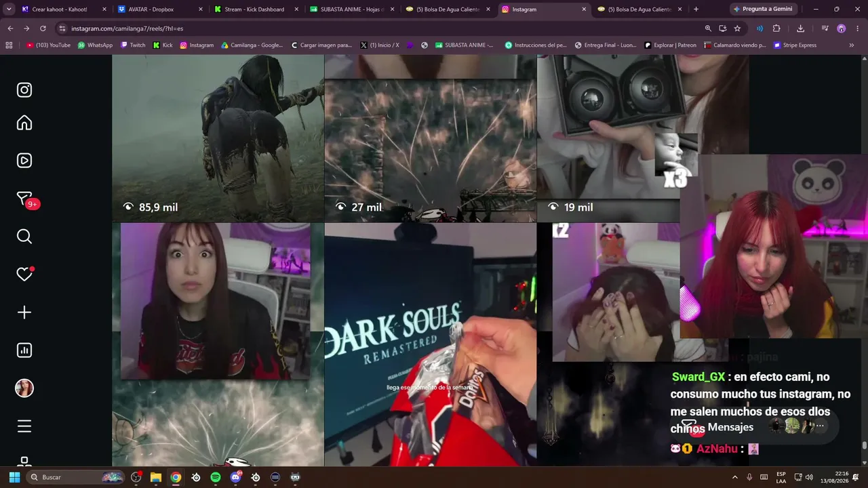Image resolution: width=868 pixels, height=488 pixels.
Task: Open the Reels section from sidebar
Action: click(24, 161)
